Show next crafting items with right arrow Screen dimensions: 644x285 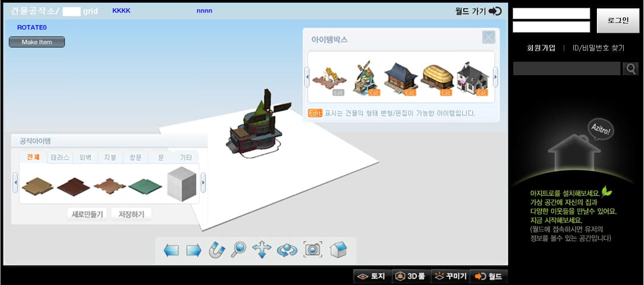tap(203, 183)
